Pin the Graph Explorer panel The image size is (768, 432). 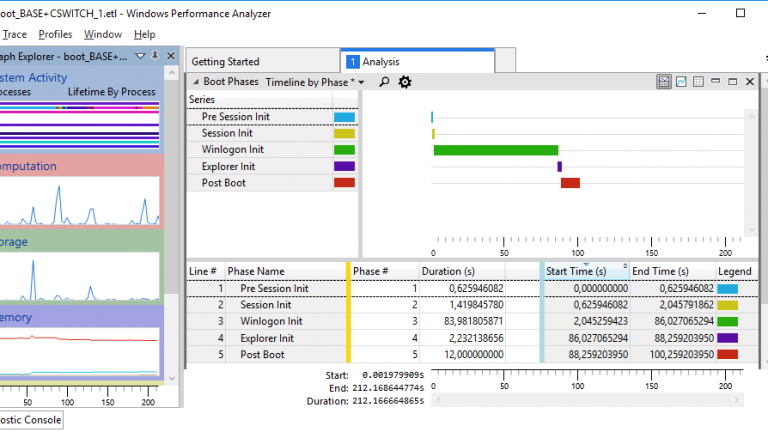(155, 56)
